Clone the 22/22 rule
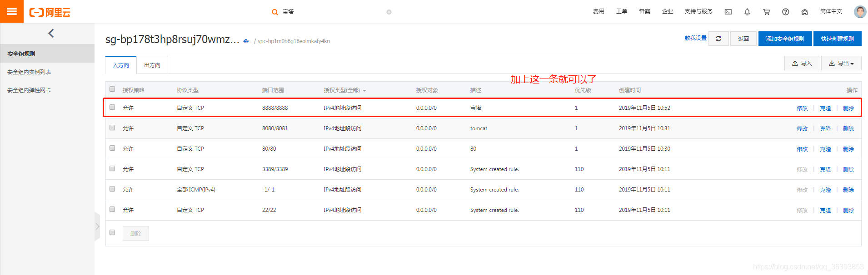Viewport: 868px width, 275px height. [x=825, y=210]
